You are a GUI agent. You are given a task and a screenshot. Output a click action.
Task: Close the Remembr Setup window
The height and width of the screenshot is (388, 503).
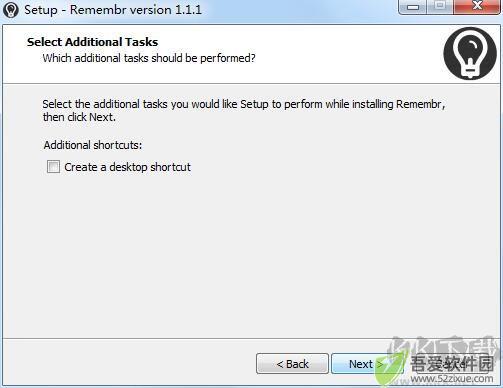coord(477,6)
